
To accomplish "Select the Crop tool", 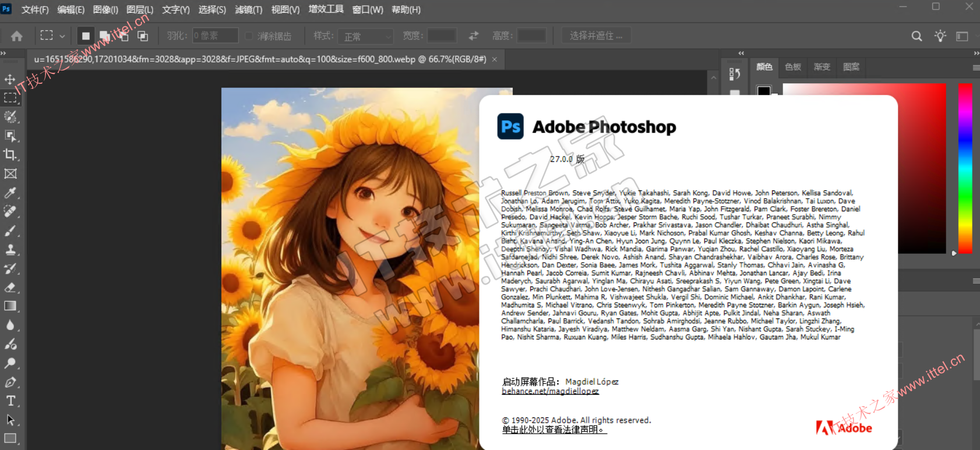I will [10, 154].
